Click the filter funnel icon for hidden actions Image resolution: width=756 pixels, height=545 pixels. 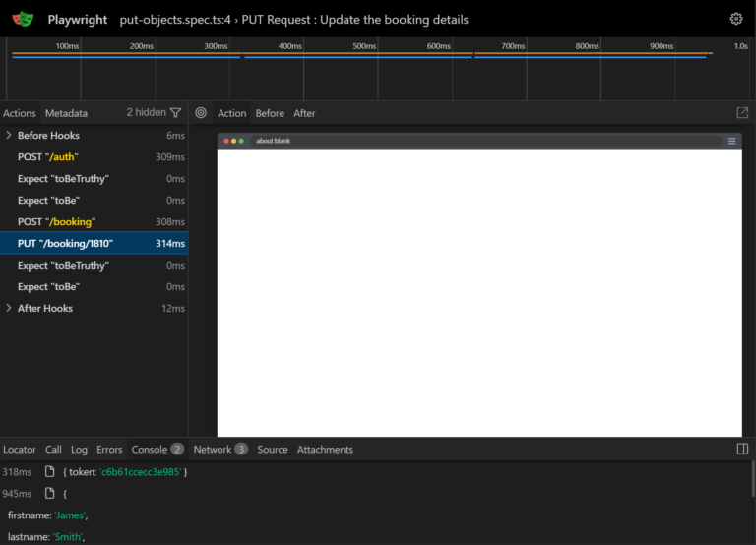[x=176, y=113]
